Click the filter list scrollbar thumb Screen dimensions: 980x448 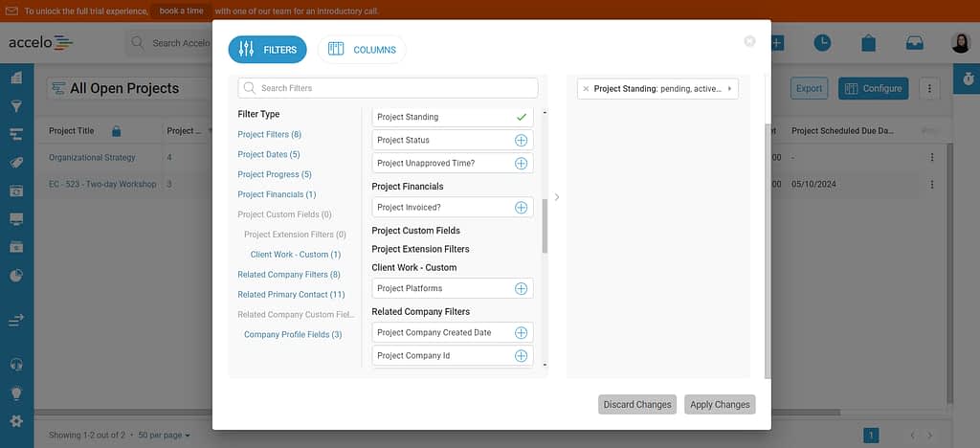[x=545, y=226]
